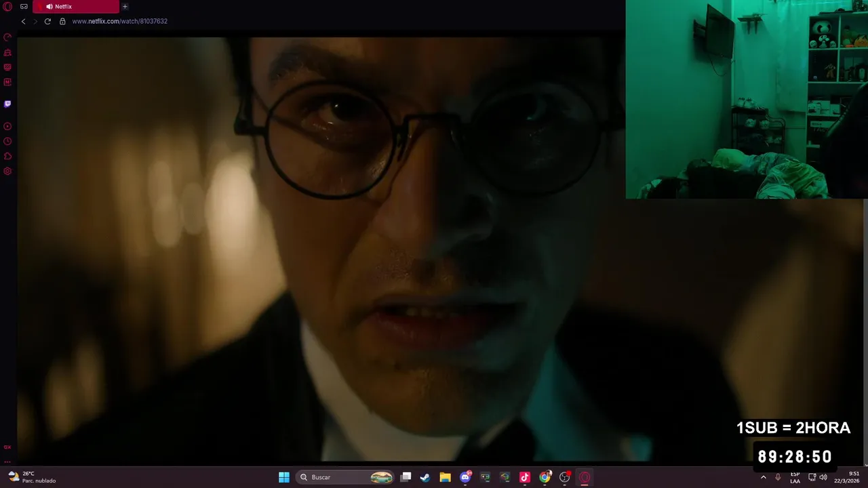Open the Windows Start menu

point(284,477)
